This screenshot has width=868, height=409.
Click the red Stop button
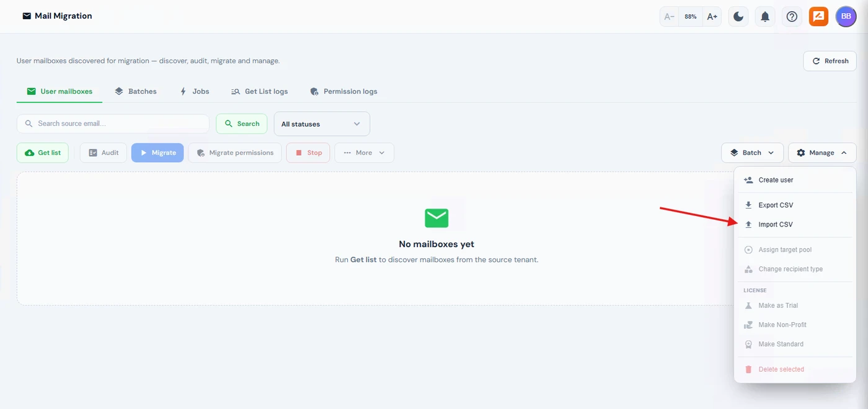pyautogui.click(x=308, y=153)
